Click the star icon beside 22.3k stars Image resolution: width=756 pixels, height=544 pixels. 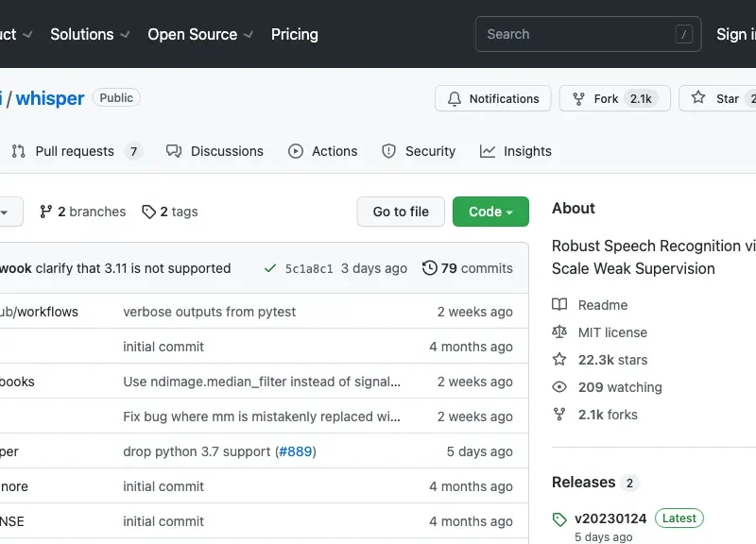[559, 360]
